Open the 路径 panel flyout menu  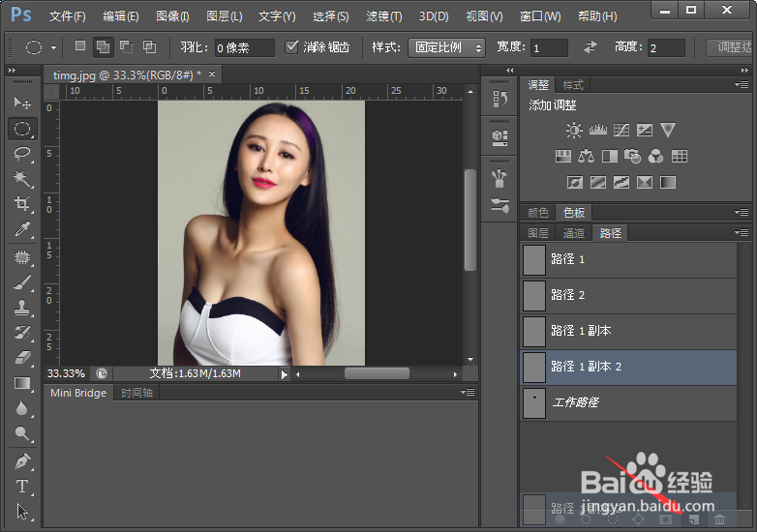pyautogui.click(x=742, y=232)
